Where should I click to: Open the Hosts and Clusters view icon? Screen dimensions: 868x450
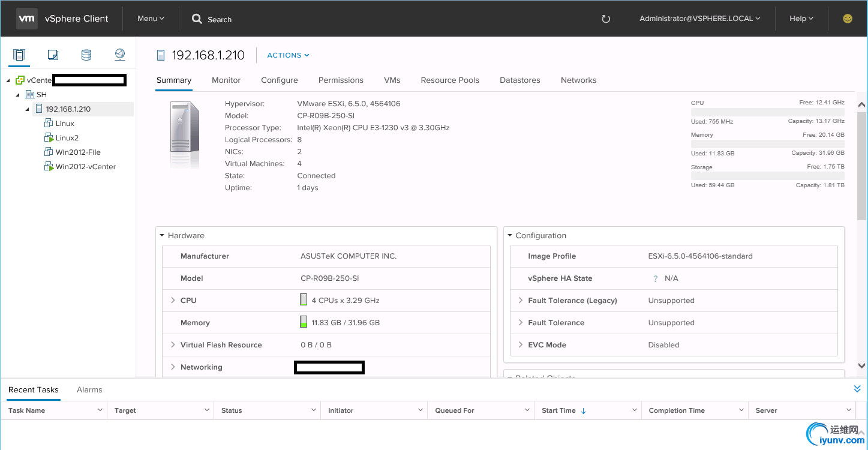pos(19,55)
